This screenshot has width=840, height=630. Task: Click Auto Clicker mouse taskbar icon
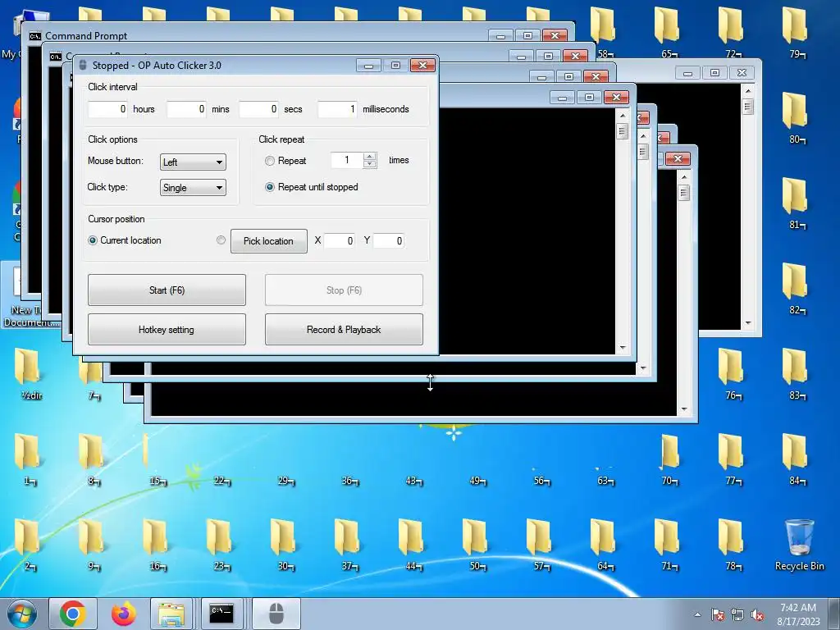point(276,614)
